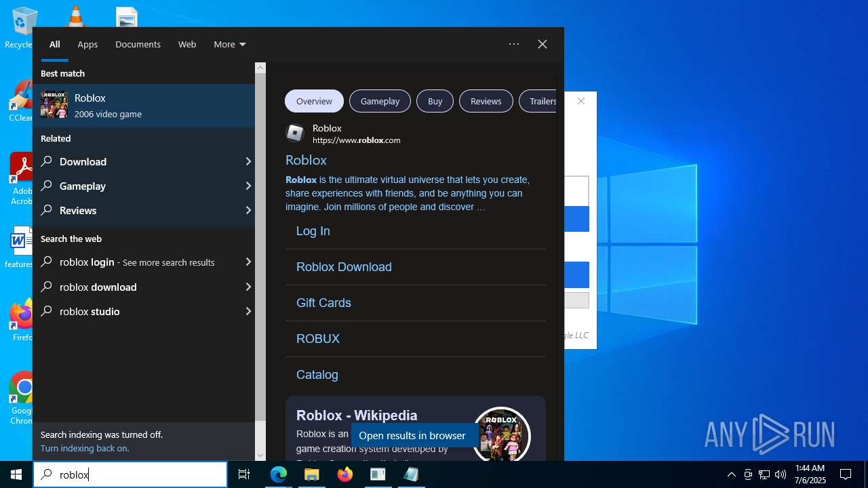
Task: Click the Start button
Action: (x=16, y=474)
